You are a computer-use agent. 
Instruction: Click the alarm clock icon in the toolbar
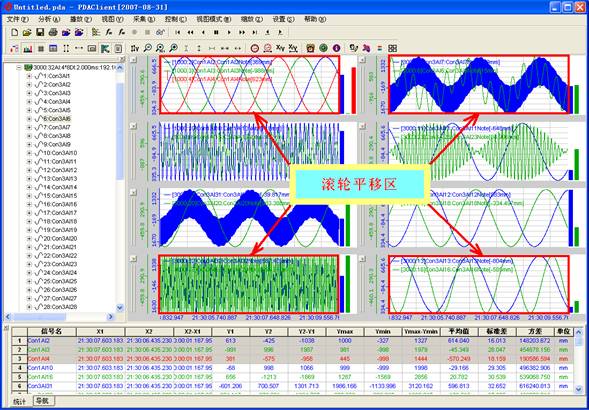click(310, 48)
